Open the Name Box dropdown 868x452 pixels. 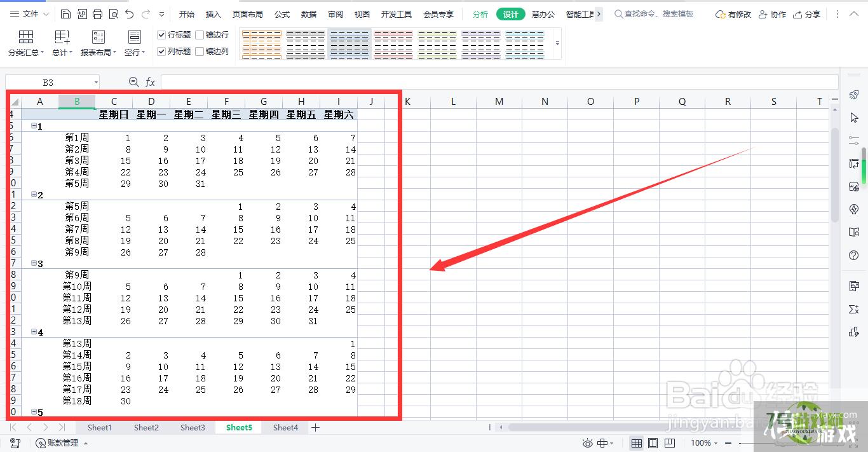click(96, 82)
